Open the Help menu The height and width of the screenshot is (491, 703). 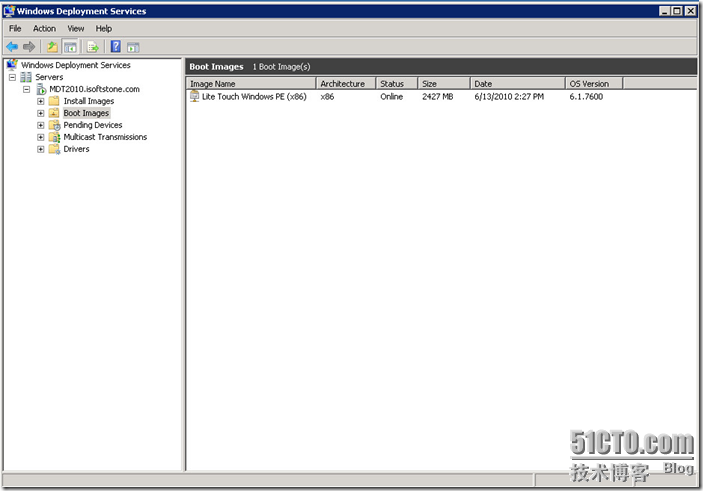104,29
